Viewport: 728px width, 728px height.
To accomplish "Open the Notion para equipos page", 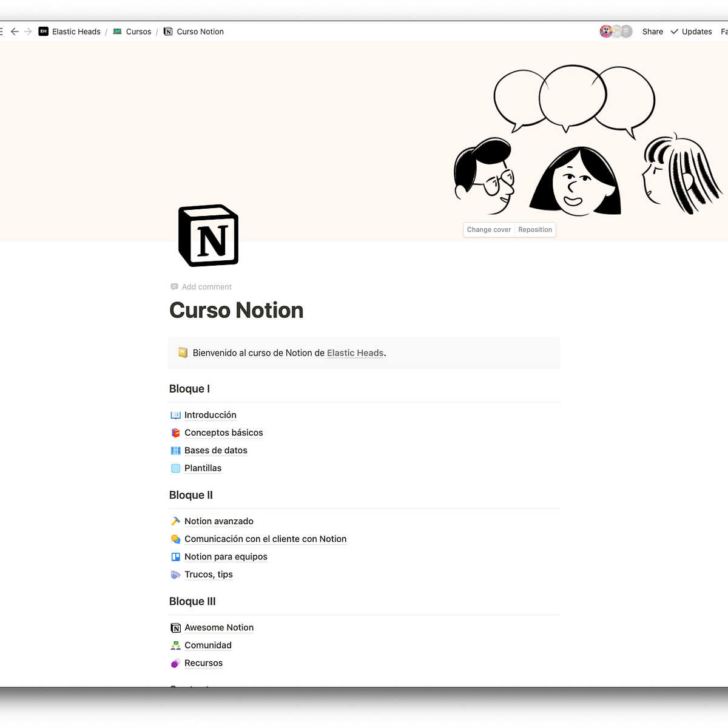I will click(x=226, y=556).
